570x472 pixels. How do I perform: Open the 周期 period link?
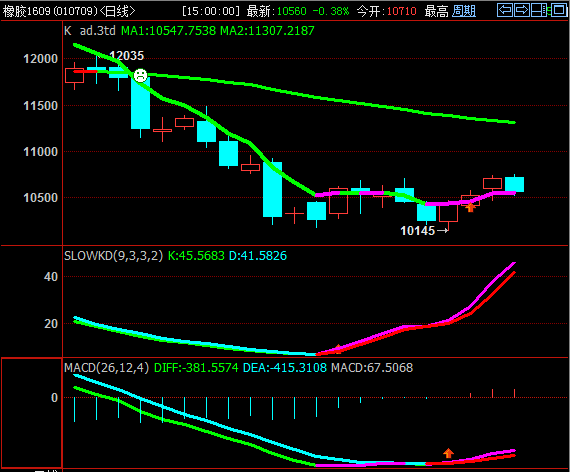[x=464, y=11]
